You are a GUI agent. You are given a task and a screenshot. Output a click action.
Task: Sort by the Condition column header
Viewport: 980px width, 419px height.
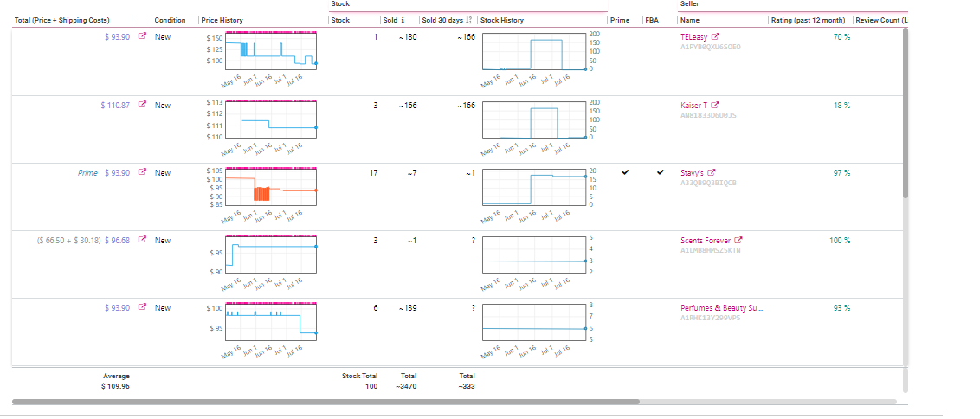(x=170, y=20)
